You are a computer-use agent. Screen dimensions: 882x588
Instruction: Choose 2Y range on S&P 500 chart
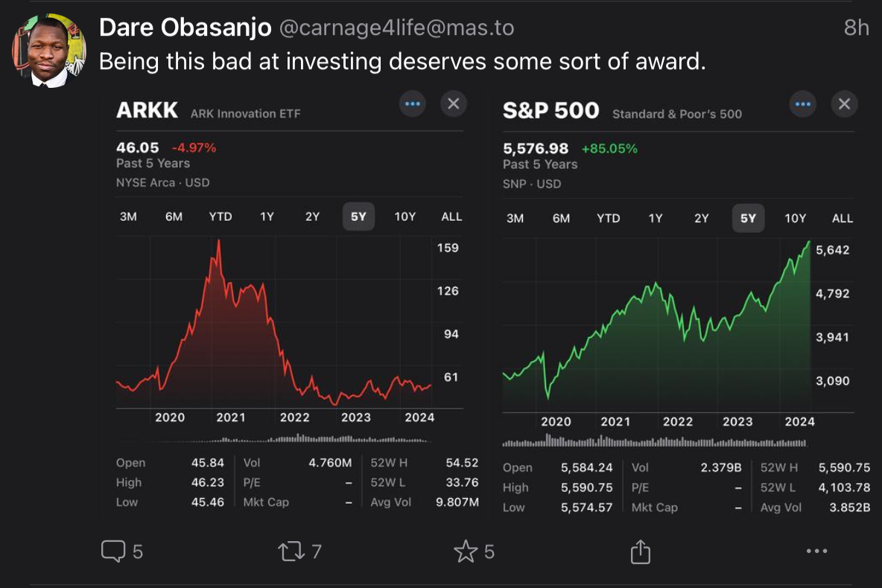point(702,218)
